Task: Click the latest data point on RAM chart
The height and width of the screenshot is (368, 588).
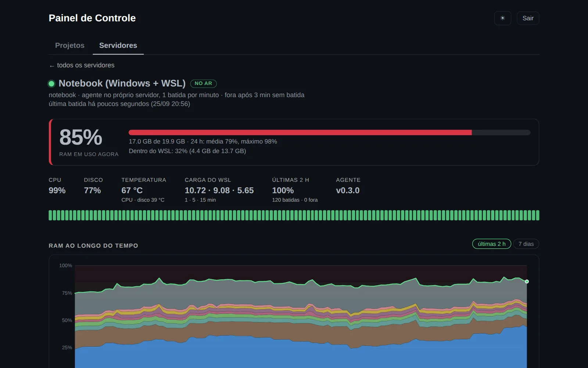Action: tap(527, 282)
